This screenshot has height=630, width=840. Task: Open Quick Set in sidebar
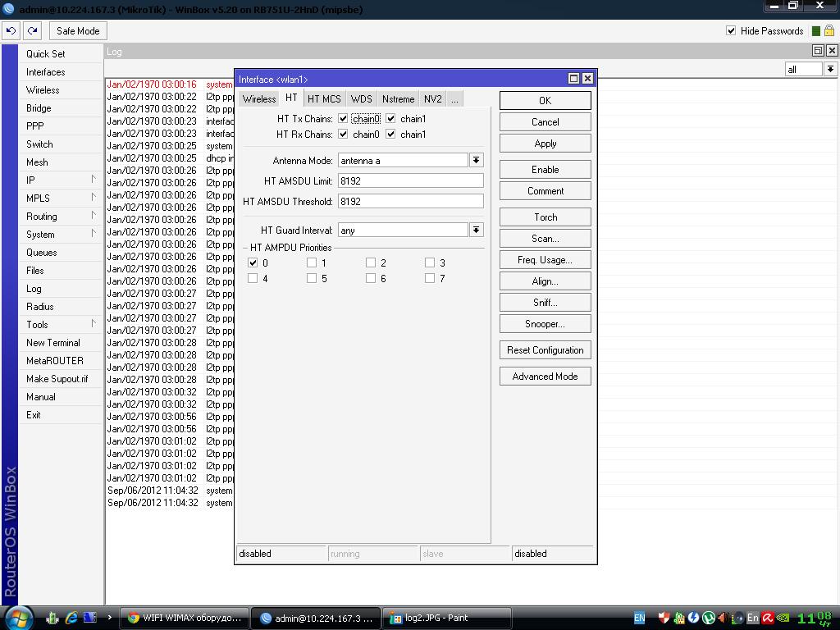60,53
